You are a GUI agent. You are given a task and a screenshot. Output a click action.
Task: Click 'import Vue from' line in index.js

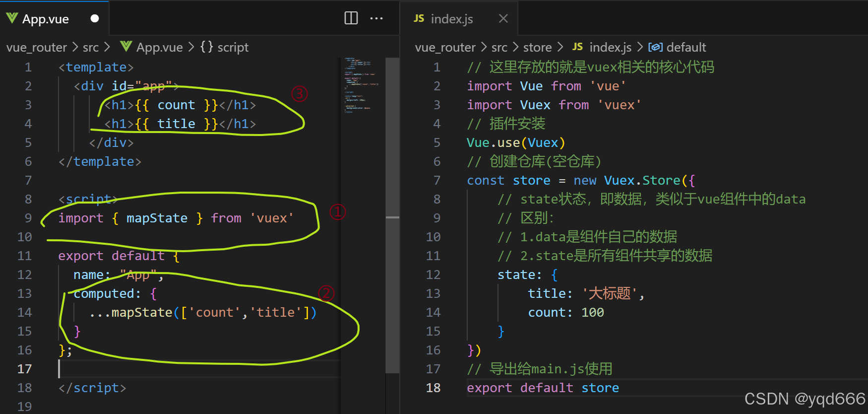547,86
